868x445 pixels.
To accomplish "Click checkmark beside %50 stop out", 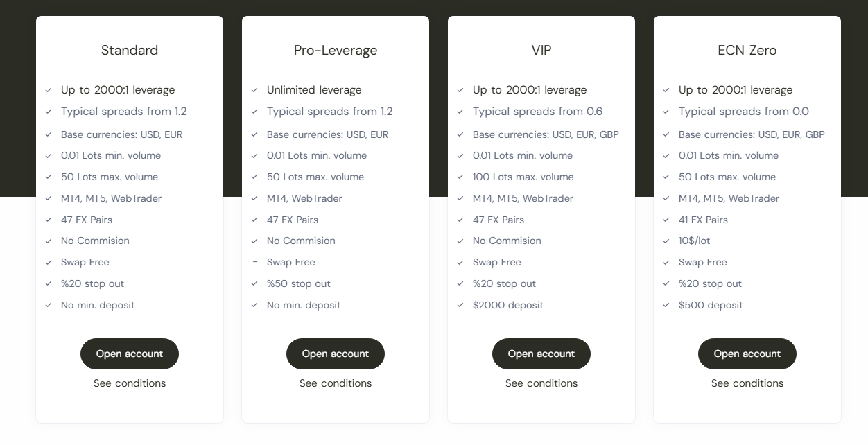I will point(254,283).
